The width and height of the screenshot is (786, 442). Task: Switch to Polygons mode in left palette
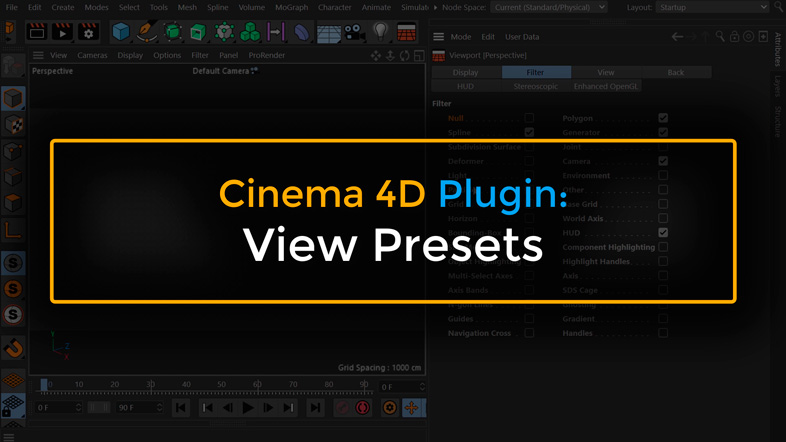click(13, 203)
